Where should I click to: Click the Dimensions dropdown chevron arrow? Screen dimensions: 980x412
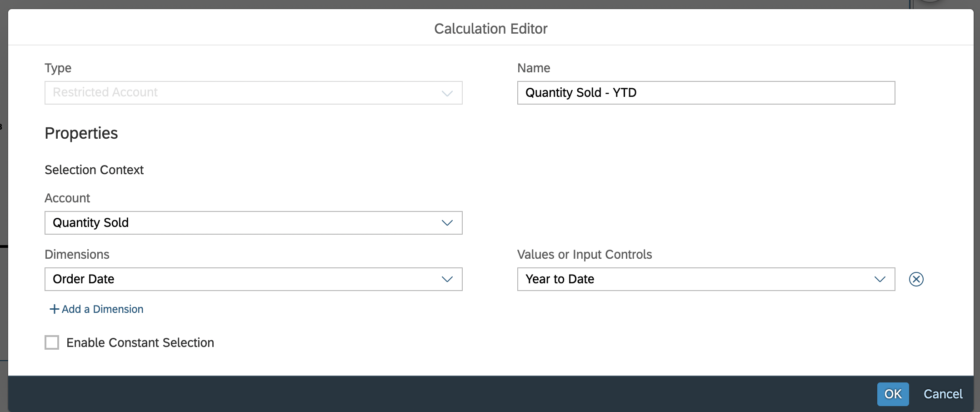click(x=447, y=279)
